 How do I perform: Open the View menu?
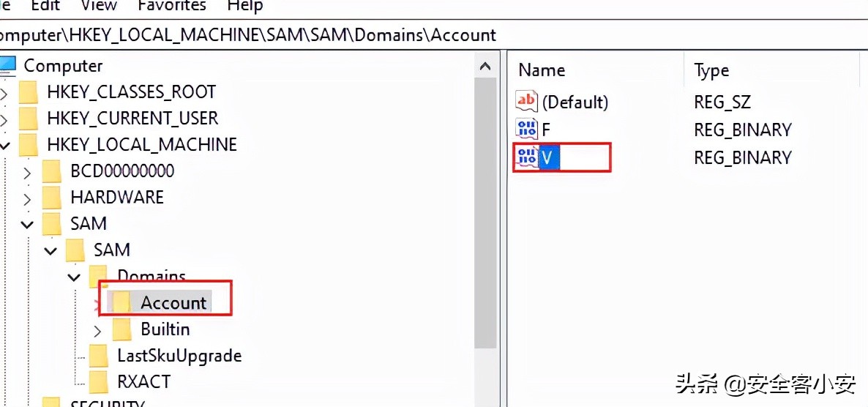[x=99, y=6]
